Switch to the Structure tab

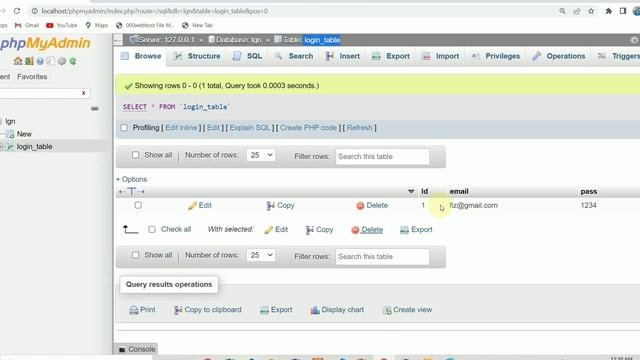[x=197, y=56]
